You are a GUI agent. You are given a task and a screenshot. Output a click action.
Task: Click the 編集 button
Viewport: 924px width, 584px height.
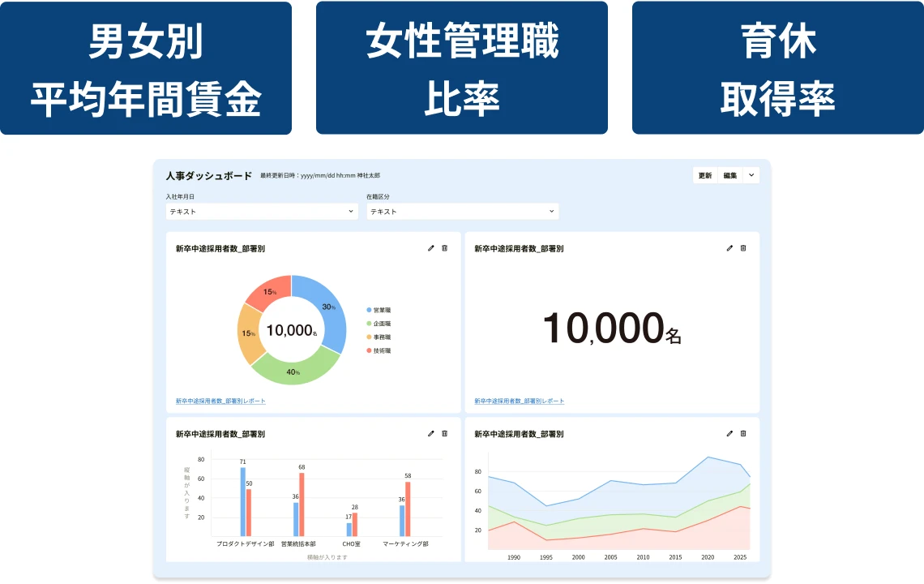[x=730, y=176]
